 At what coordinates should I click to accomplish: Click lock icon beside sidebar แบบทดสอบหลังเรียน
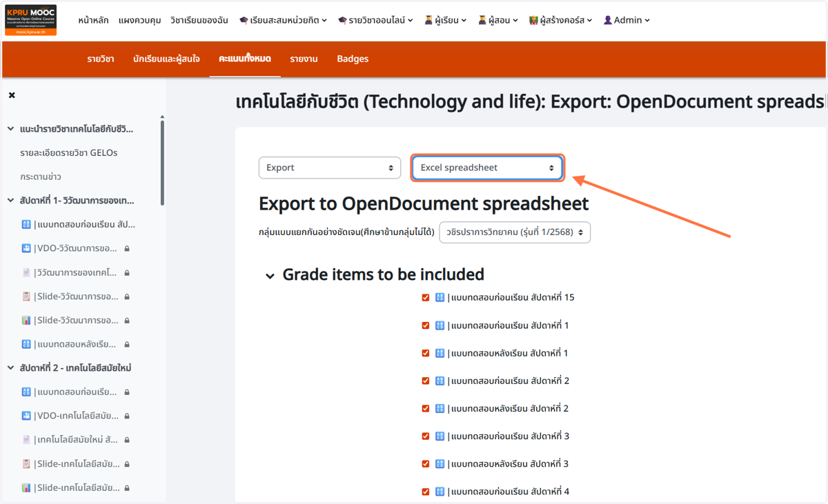click(x=127, y=345)
